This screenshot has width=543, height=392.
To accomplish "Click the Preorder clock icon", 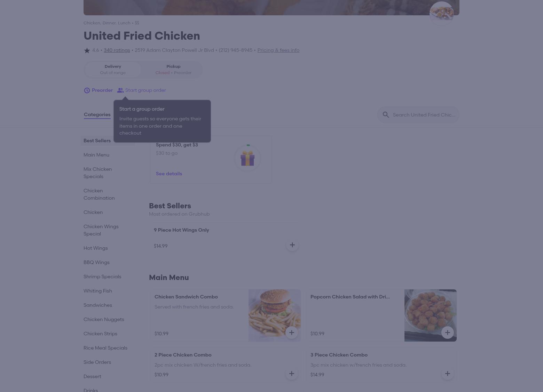I will point(87,90).
